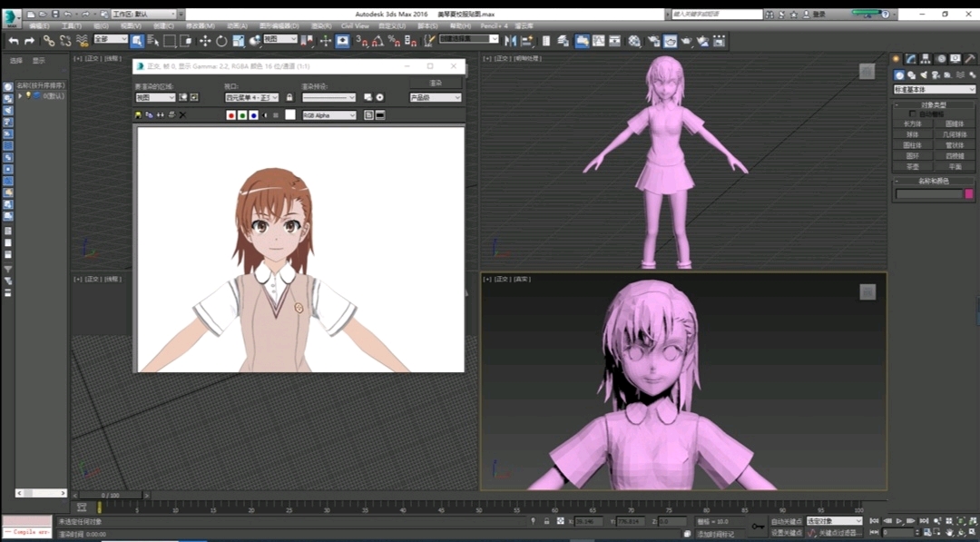Toggle the red channel in render window
This screenshot has height=542, width=980.
[x=230, y=115]
